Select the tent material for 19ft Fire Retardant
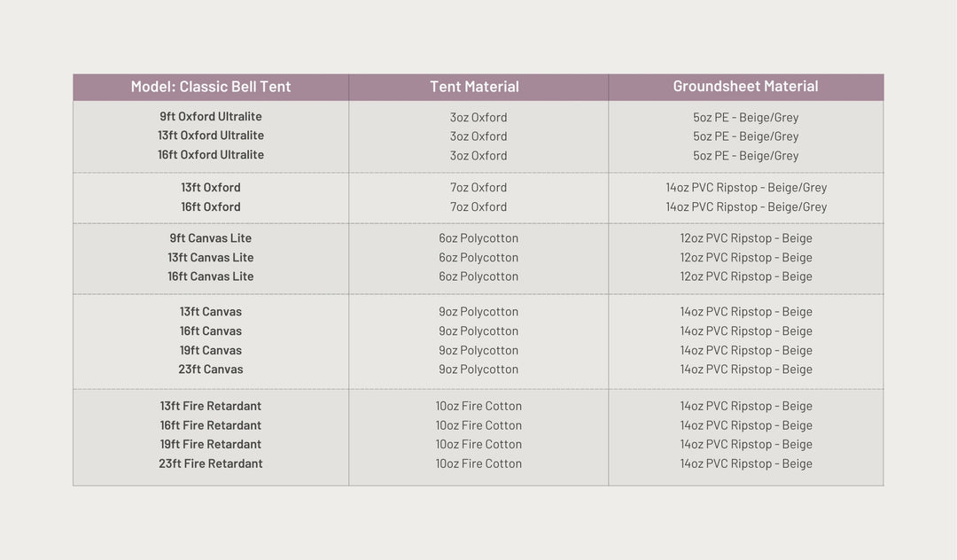Viewport: 957px width, 560px height. pos(478,445)
